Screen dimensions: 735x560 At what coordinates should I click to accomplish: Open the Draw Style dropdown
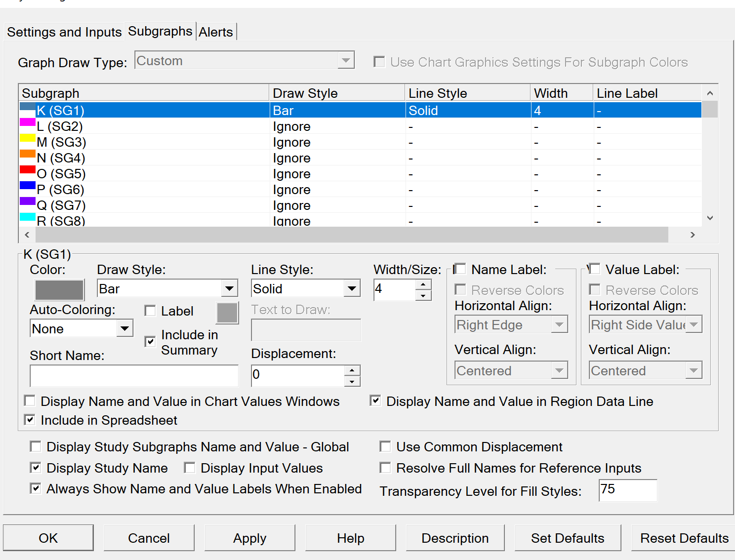[x=229, y=288]
